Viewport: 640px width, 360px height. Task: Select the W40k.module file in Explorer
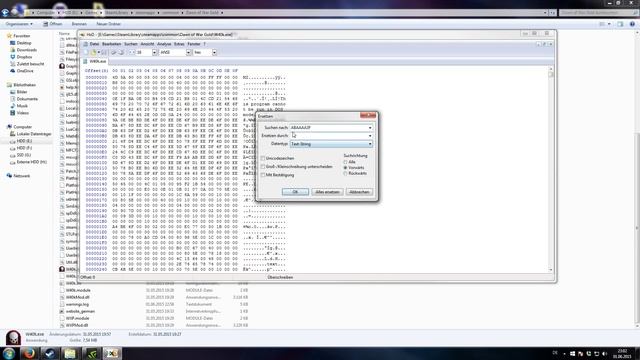(x=78, y=290)
